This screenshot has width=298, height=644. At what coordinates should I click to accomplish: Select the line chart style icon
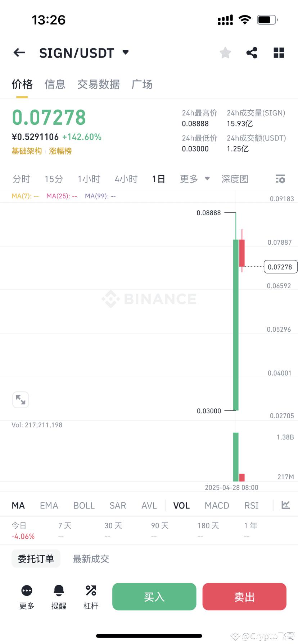click(x=285, y=505)
